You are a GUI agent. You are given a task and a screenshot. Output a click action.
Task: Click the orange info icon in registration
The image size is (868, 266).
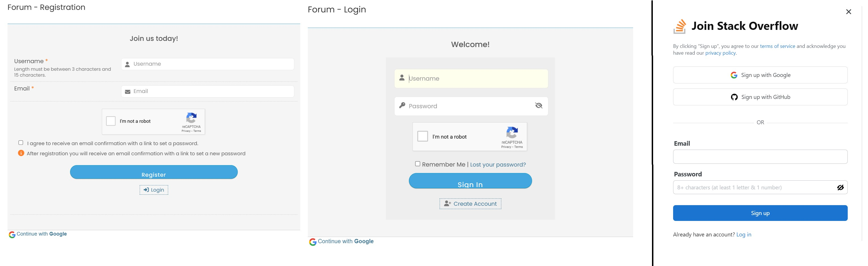[21, 153]
